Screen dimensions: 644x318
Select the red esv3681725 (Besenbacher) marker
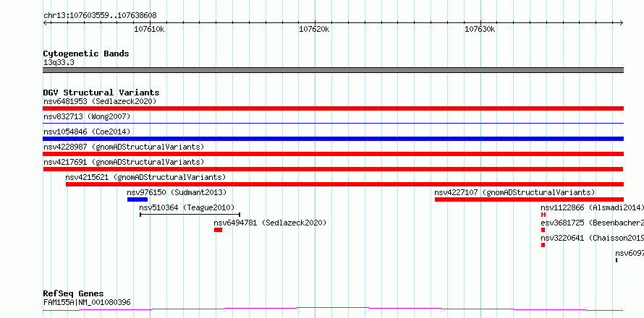coord(543,230)
